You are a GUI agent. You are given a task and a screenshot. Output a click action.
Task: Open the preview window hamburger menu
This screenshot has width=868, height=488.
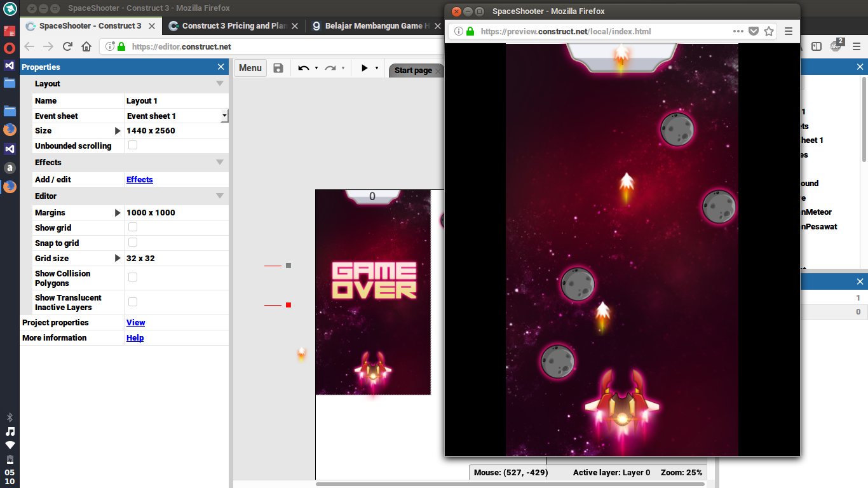tap(789, 31)
